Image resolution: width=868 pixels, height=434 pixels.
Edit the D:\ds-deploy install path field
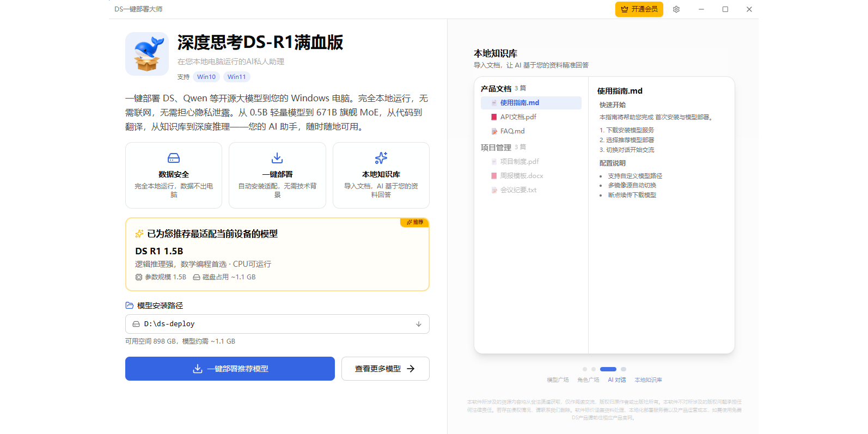pyautogui.click(x=277, y=324)
